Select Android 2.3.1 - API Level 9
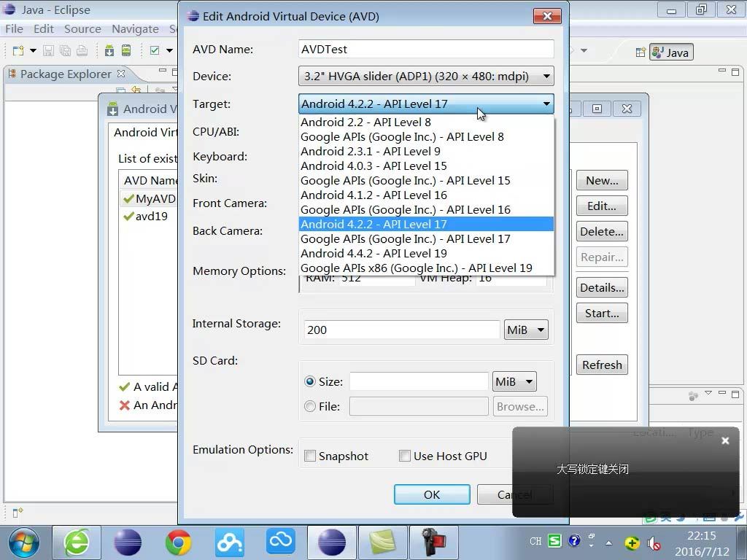Screen dimensions: 747x560 point(426,152)
